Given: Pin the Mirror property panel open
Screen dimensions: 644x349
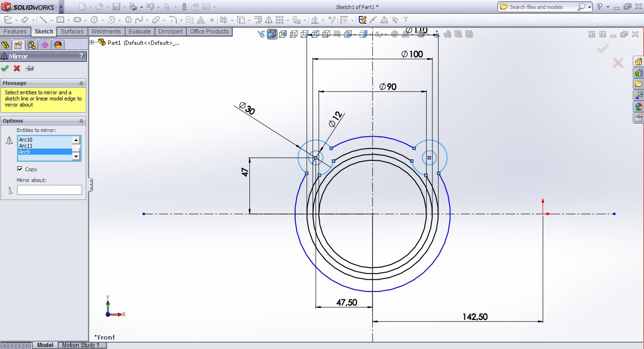Looking at the screenshot, I should [29, 68].
